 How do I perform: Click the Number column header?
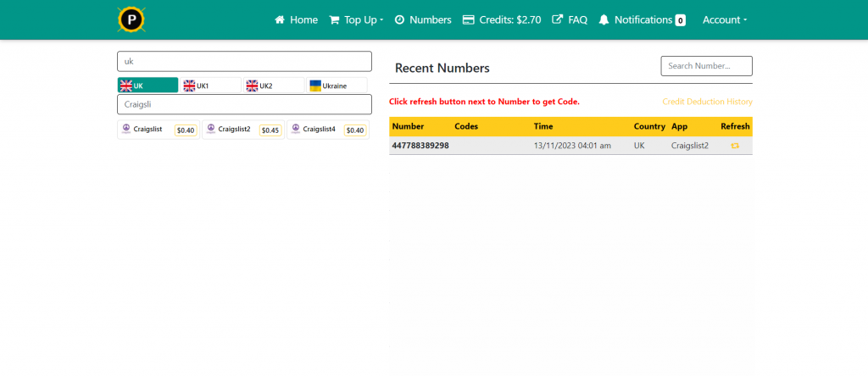(408, 126)
